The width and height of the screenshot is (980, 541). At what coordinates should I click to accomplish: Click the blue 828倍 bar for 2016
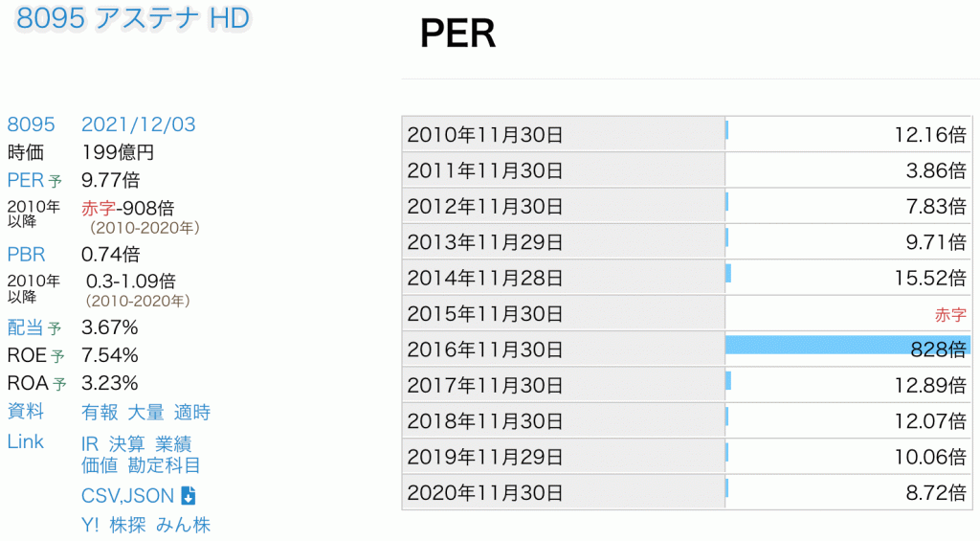[x=847, y=345]
